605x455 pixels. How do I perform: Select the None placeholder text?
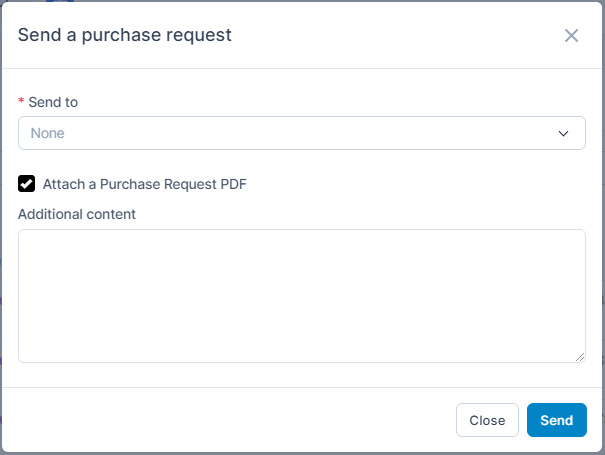[x=48, y=133]
